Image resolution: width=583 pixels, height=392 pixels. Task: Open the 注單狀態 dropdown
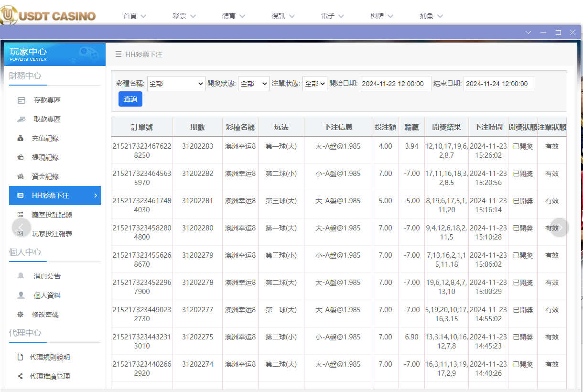coord(315,83)
